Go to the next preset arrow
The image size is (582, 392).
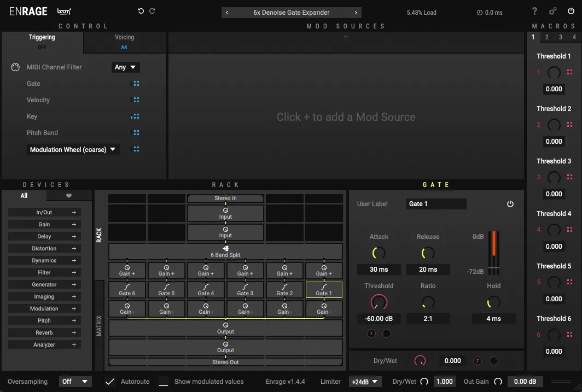pos(356,12)
